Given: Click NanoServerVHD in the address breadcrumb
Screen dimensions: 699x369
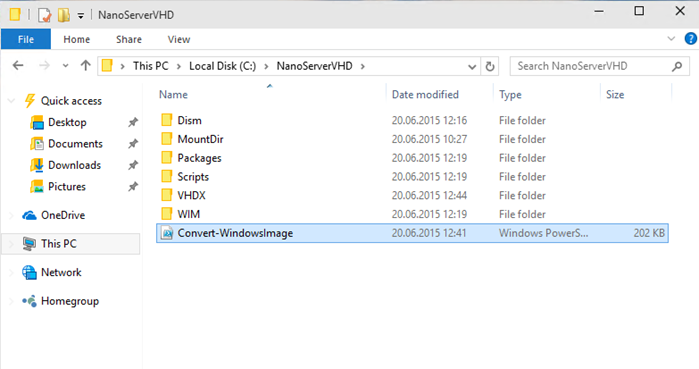Looking at the screenshot, I should 314,66.
